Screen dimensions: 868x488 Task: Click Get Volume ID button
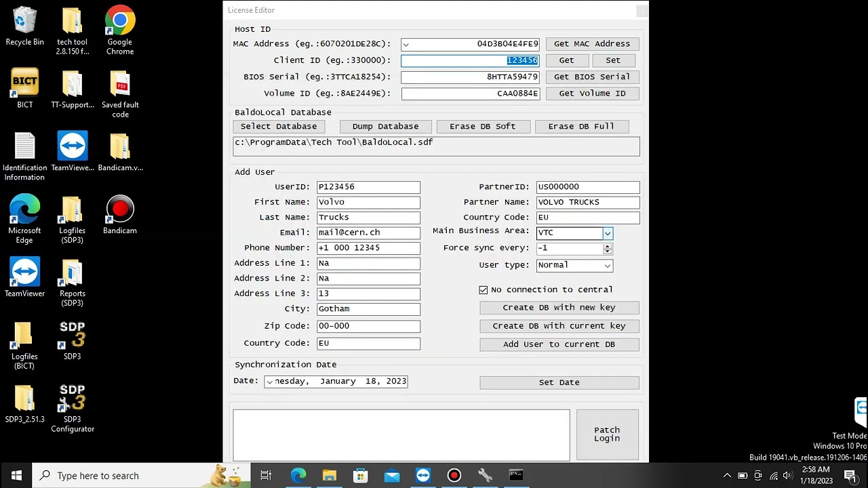tap(592, 94)
